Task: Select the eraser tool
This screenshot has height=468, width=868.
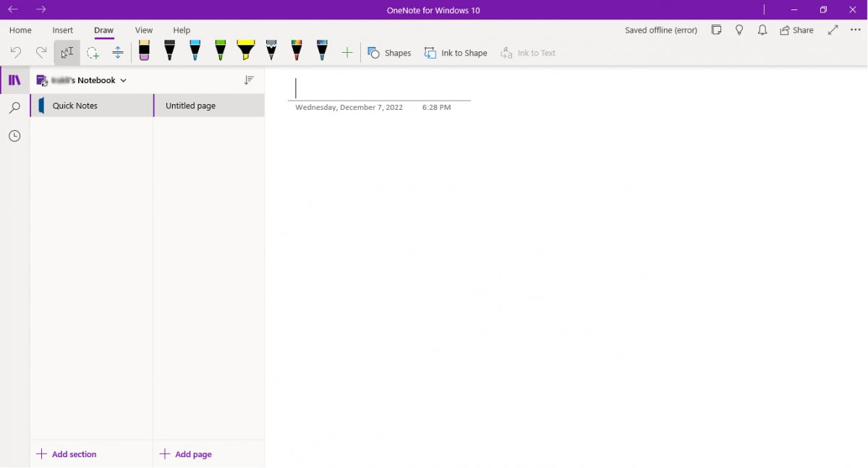Action: coord(144,51)
